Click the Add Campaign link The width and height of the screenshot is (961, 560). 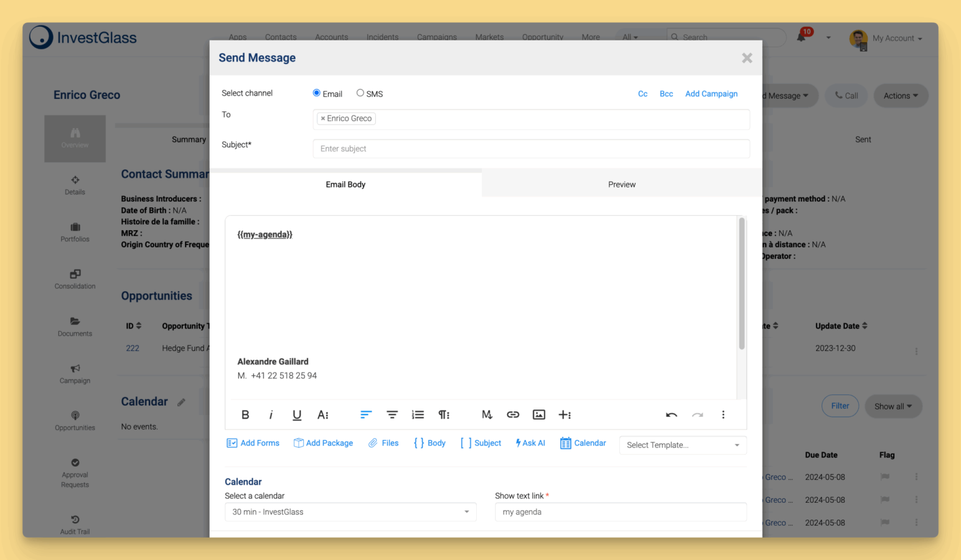point(711,94)
